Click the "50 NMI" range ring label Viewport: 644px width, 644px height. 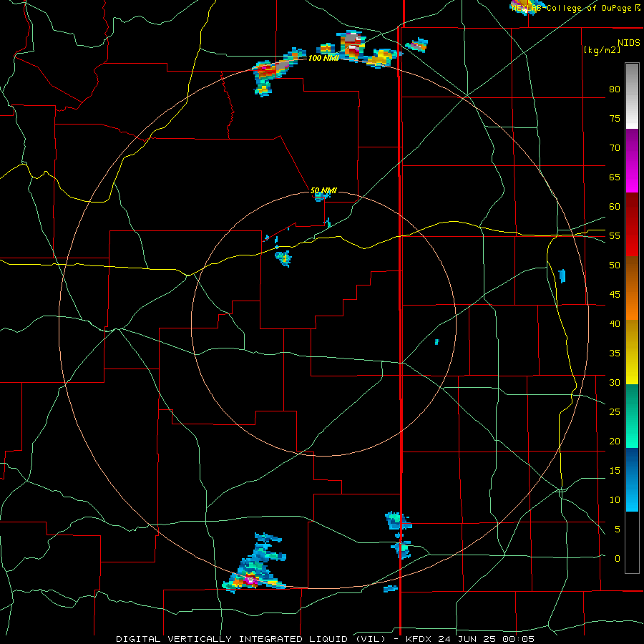click(x=323, y=190)
